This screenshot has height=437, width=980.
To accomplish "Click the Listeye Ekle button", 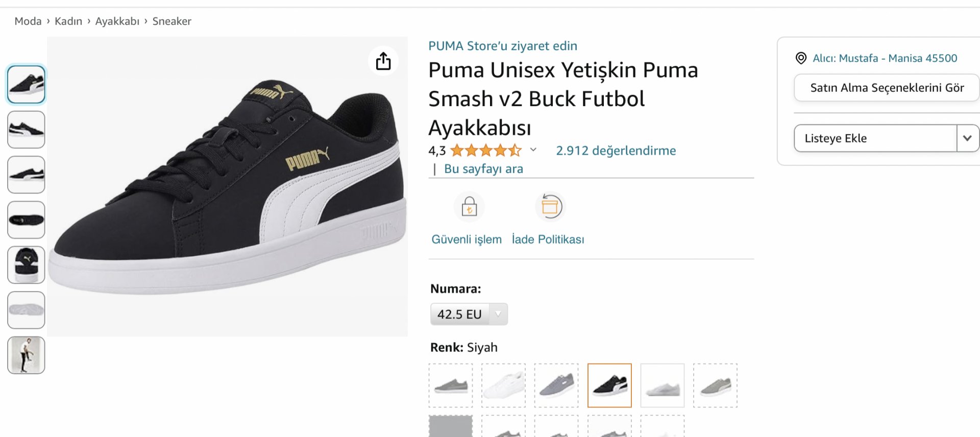I will (875, 138).
